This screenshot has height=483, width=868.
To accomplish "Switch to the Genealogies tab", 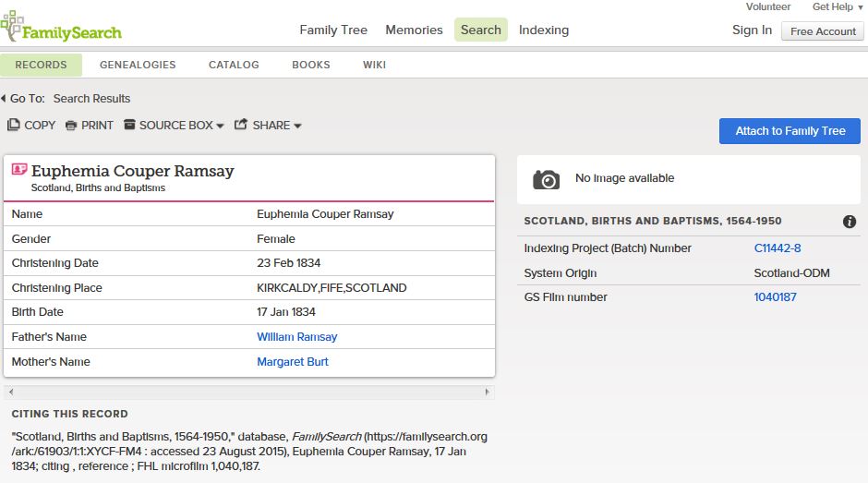I will [x=138, y=65].
